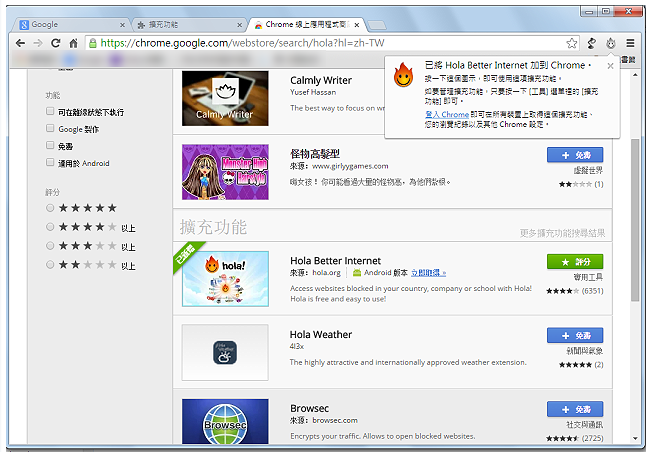Open the Hola Weather title
Viewport: 654px width, 452px height.
point(321,335)
